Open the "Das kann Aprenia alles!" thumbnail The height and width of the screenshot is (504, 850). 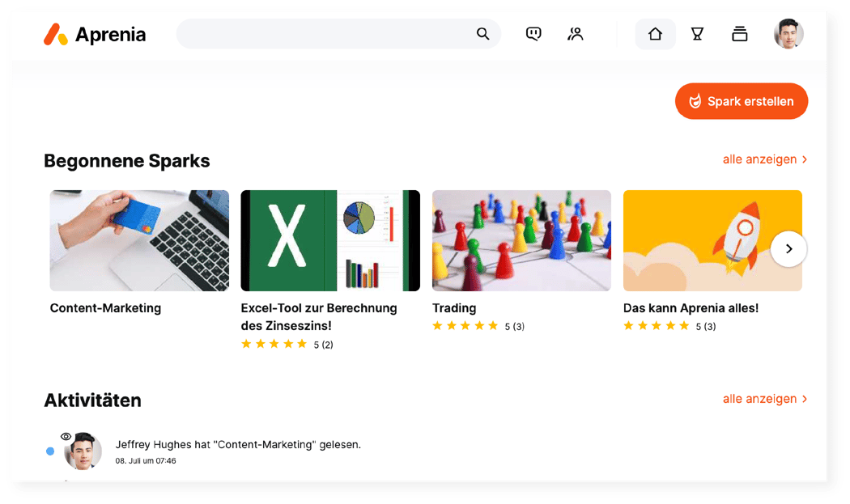point(696,240)
